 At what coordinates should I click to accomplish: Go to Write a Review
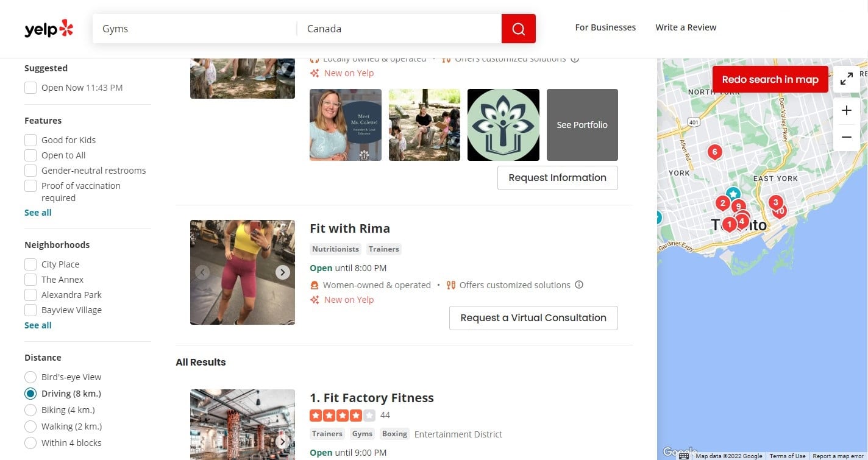click(686, 27)
